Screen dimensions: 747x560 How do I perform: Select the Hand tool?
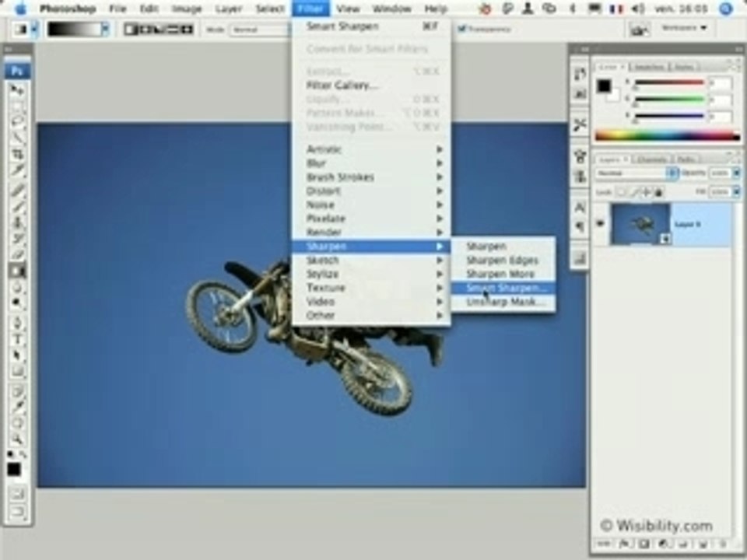(x=17, y=423)
